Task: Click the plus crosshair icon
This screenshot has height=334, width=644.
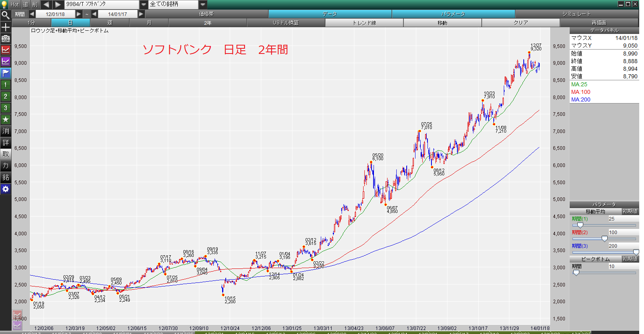Action: 6,27
